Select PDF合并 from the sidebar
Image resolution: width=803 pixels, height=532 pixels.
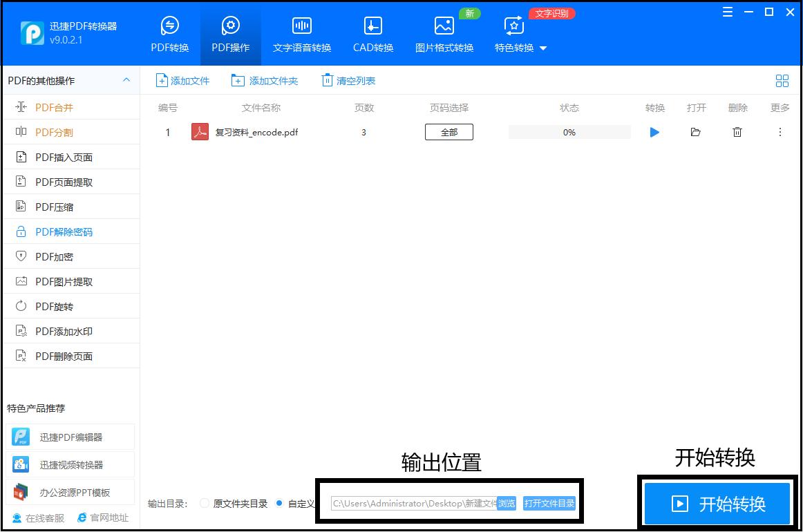coord(52,107)
